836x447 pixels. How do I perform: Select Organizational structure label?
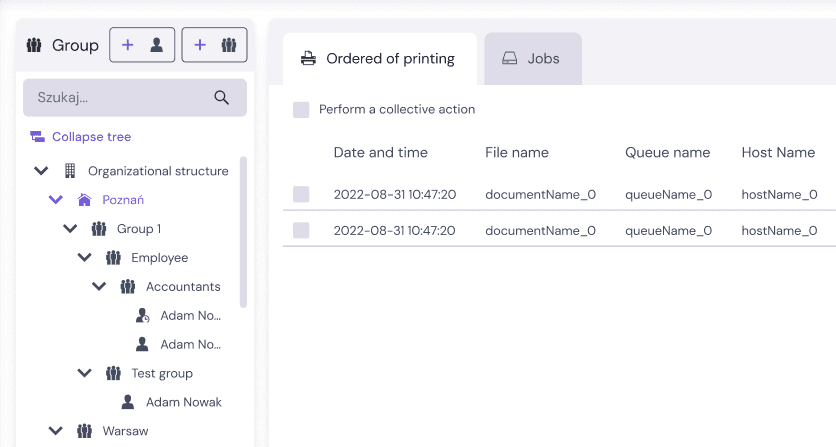point(158,171)
